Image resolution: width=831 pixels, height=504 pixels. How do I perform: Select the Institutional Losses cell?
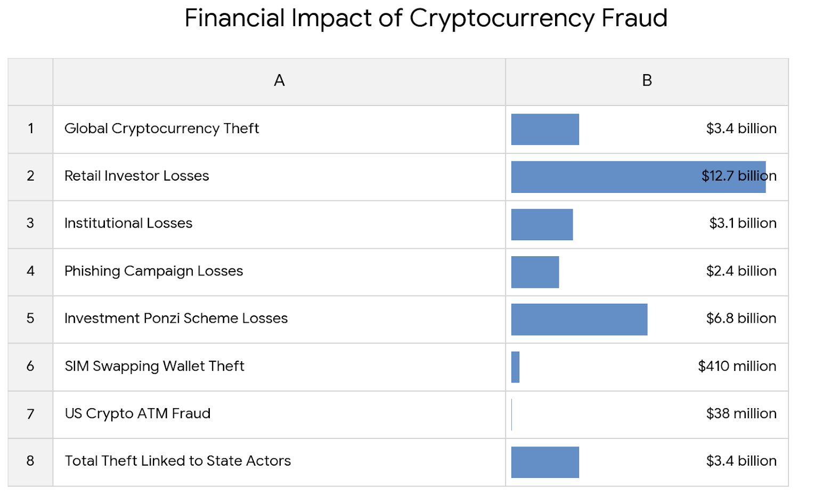[128, 224]
